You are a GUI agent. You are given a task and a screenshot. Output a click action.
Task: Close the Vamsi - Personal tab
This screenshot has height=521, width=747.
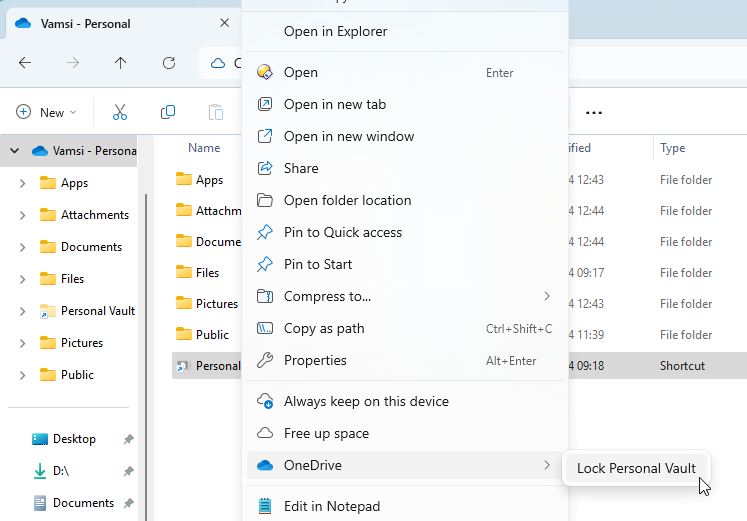225,23
